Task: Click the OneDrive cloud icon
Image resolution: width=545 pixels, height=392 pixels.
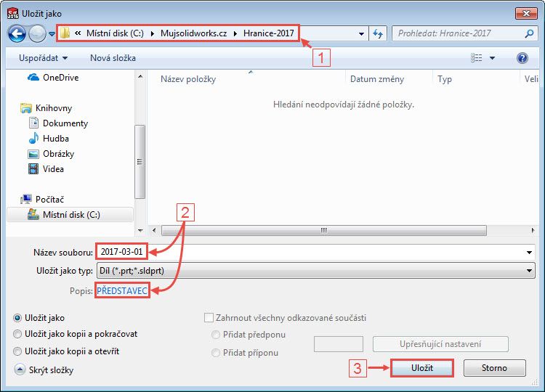Action: pyautogui.click(x=33, y=77)
